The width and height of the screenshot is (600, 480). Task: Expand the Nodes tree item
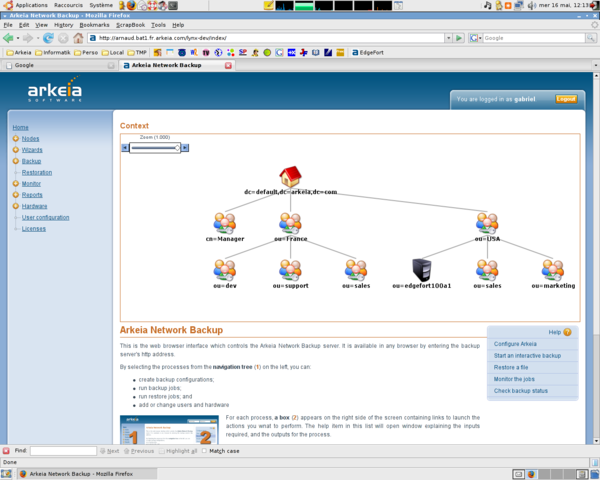click(16, 139)
